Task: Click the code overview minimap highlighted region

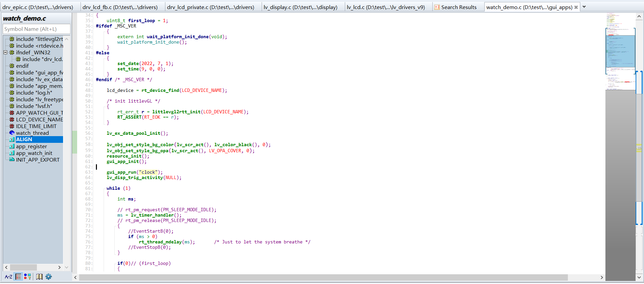Action: 620,50
